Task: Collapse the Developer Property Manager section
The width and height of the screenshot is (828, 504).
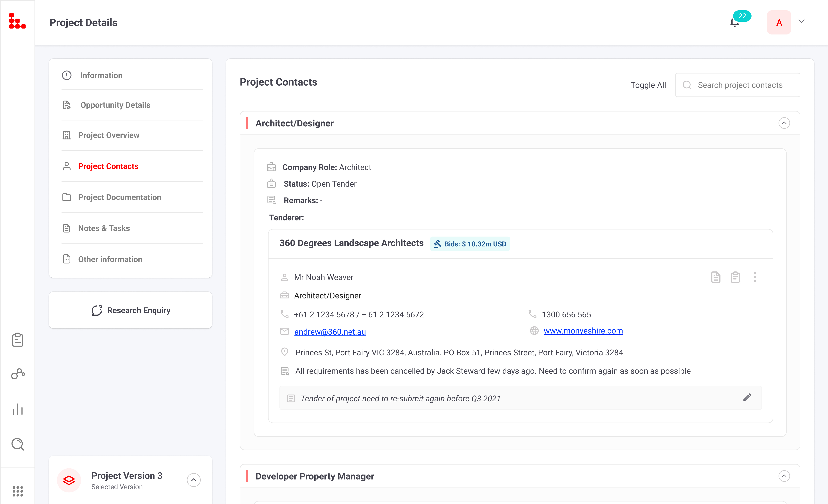Action: pos(784,476)
